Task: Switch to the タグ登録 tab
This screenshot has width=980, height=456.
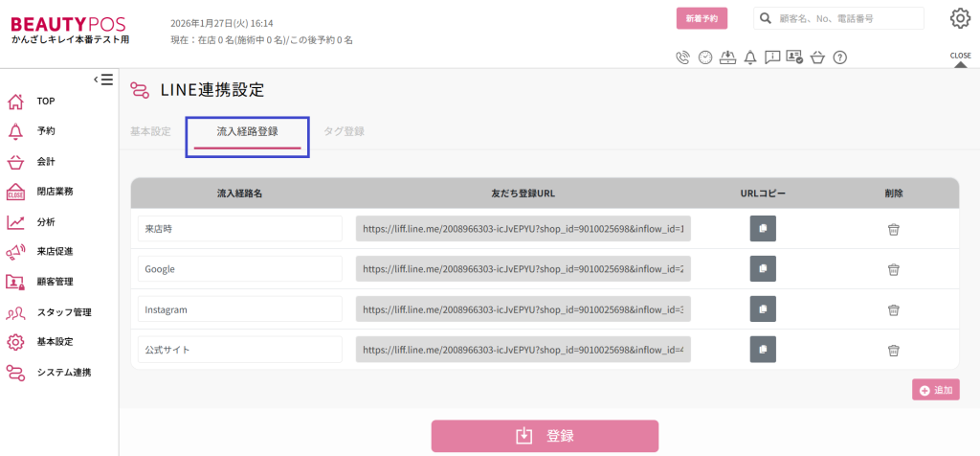Action: [x=344, y=131]
